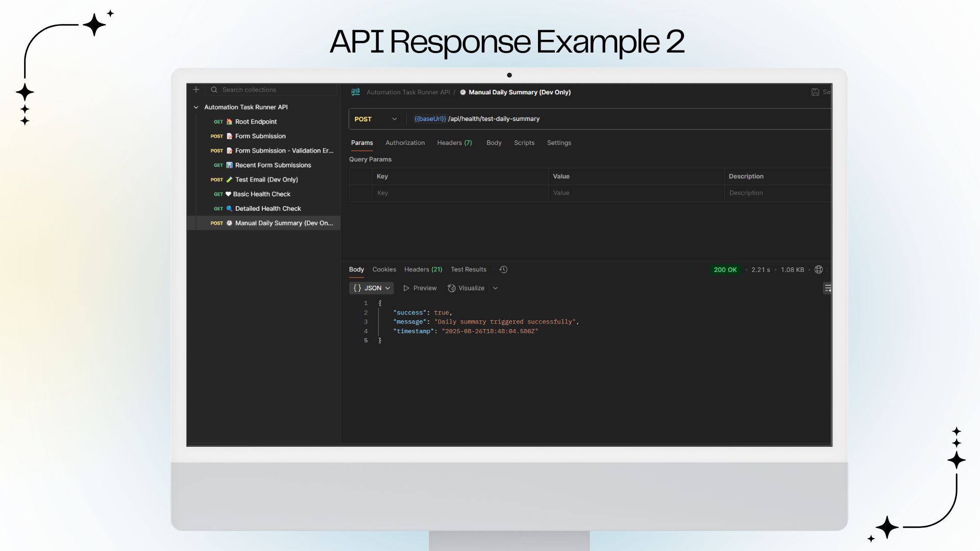Click the Visualize response icon
The image size is (980, 551).
click(x=451, y=288)
